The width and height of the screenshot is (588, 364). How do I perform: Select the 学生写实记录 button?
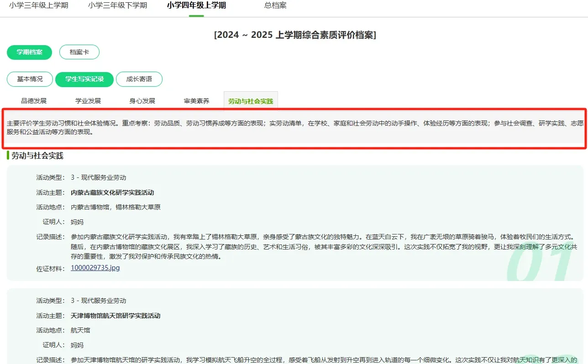[x=84, y=79]
